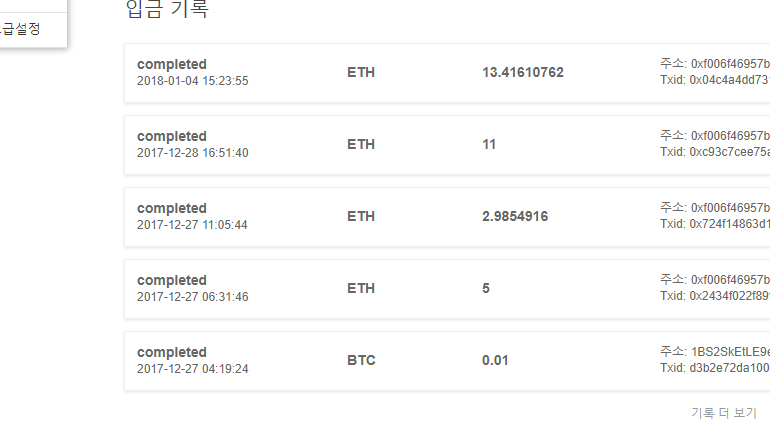Open the Txid starting with d3b2e72da
Screen dimensions: 770x431
729,368
